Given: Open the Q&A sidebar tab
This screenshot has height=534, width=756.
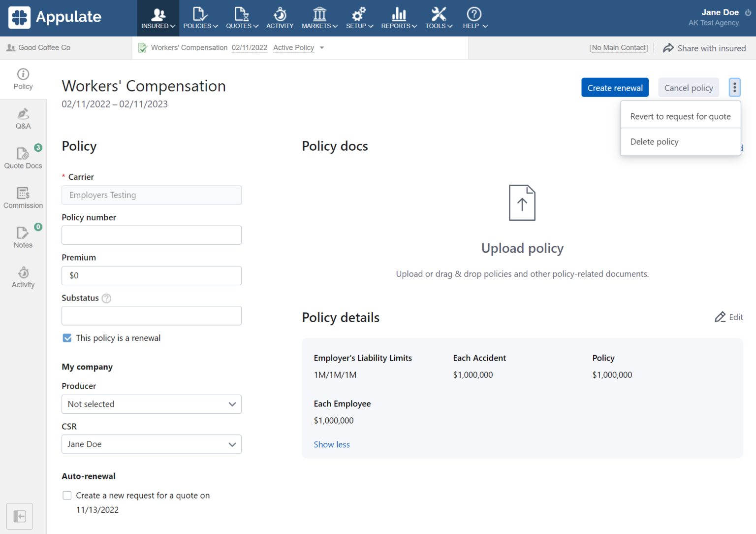Looking at the screenshot, I should click(23, 119).
